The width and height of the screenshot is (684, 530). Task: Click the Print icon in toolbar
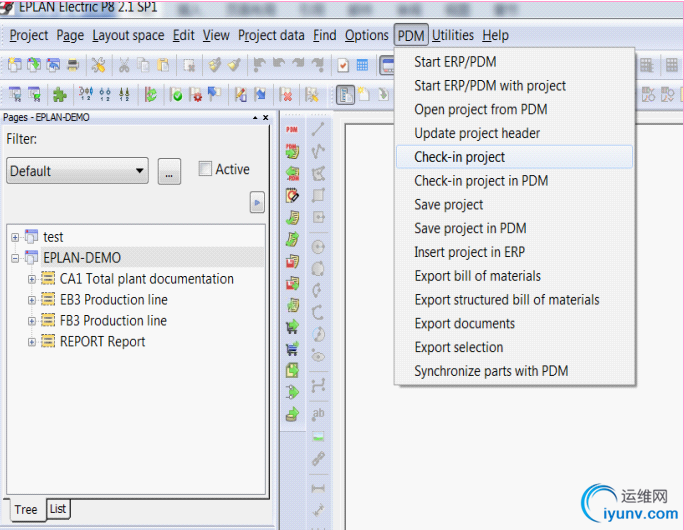point(73,65)
